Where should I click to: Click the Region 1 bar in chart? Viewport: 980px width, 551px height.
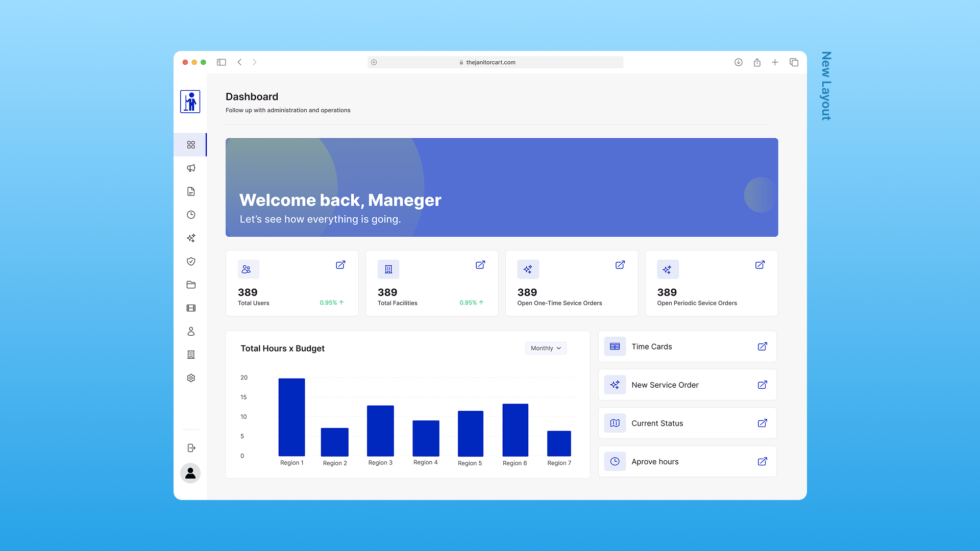click(x=291, y=417)
